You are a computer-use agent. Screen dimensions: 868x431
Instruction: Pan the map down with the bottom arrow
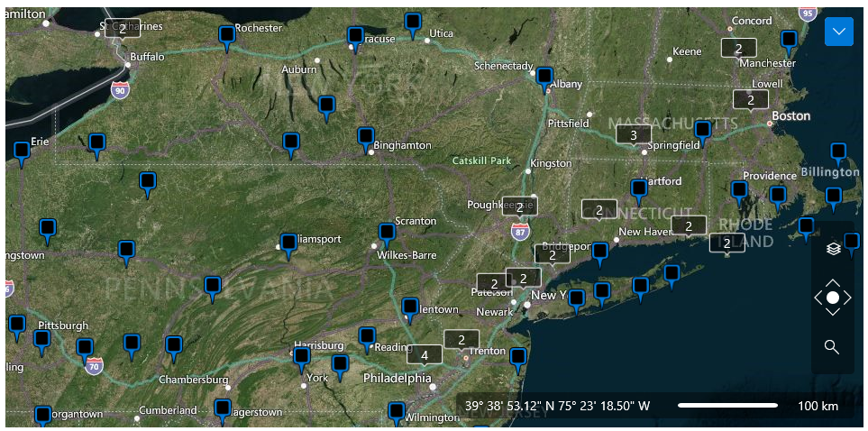[833, 312]
